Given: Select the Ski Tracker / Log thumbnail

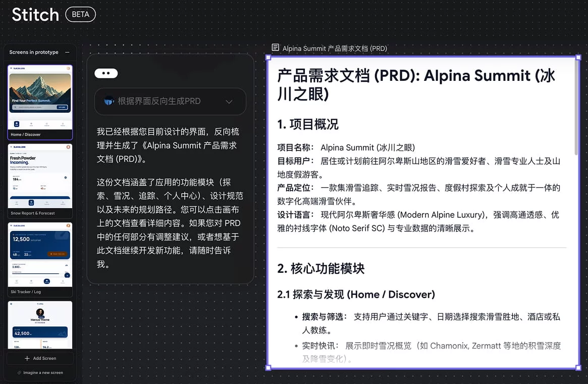Looking at the screenshot, I should (x=40, y=259).
